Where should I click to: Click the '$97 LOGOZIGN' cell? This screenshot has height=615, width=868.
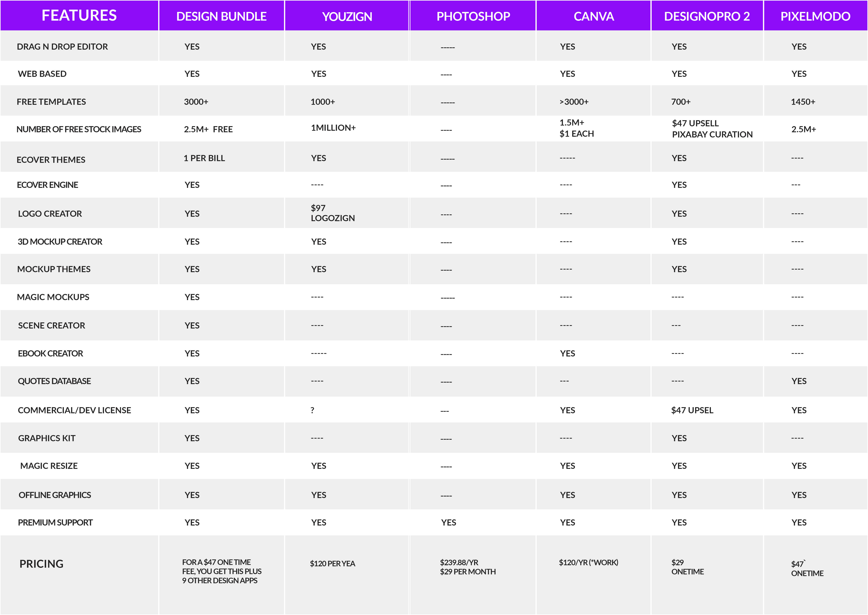pos(333,213)
